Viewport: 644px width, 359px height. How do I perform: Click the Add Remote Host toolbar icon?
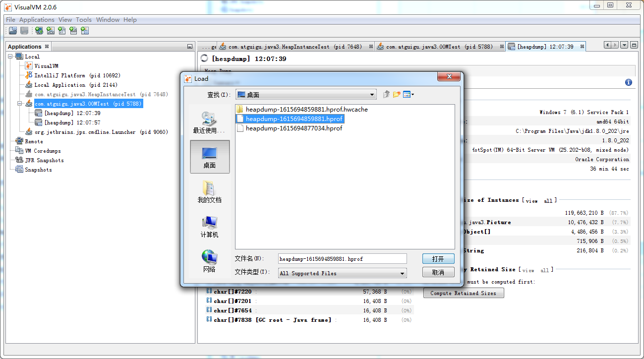(x=39, y=31)
